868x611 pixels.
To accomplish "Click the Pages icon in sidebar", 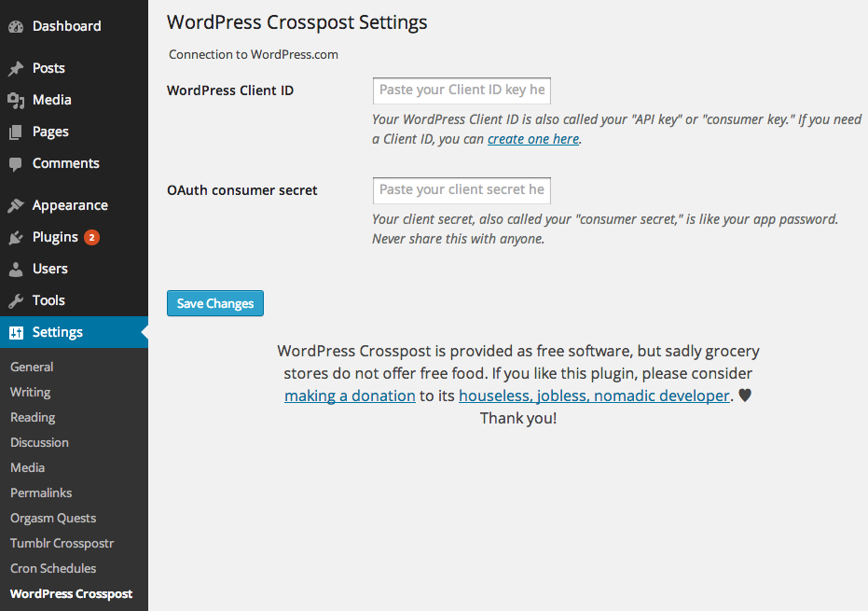I will [16, 132].
